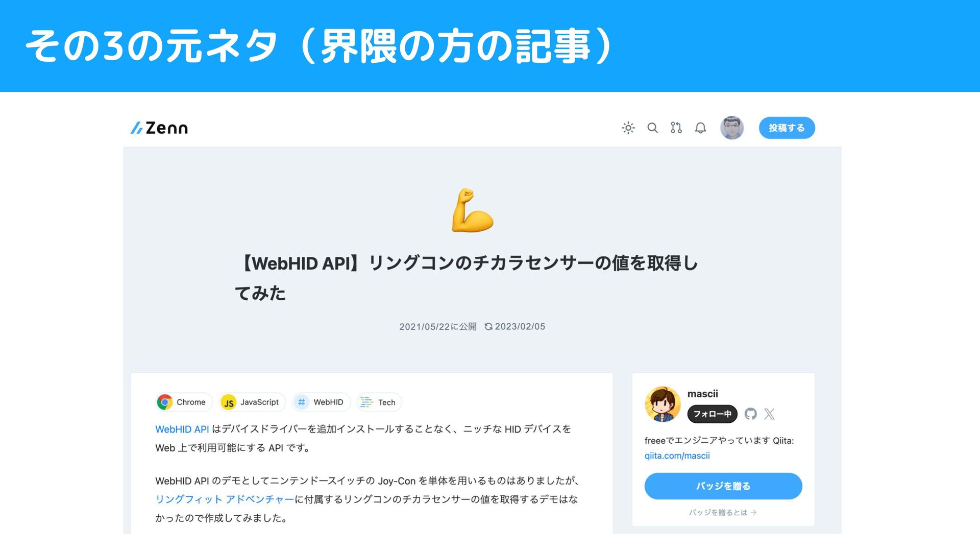This screenshot has height=552, width=980.
Task: Click the 投稿する button
Action: click(x=787, y=128)
